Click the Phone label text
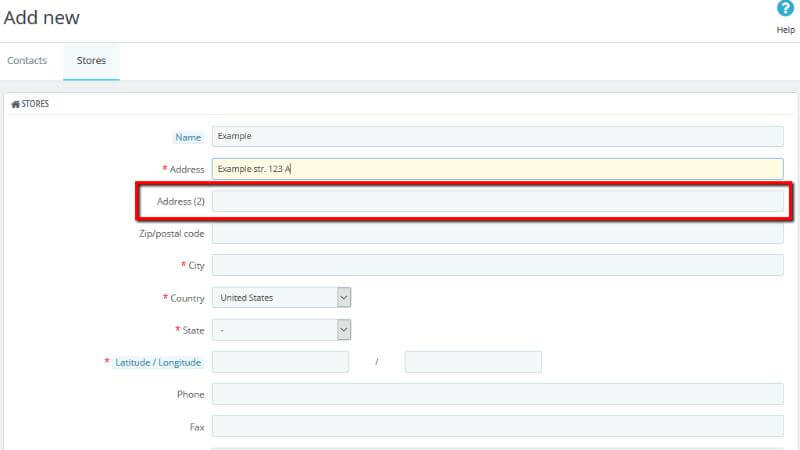The image size is (800, 450). point(190,394)
